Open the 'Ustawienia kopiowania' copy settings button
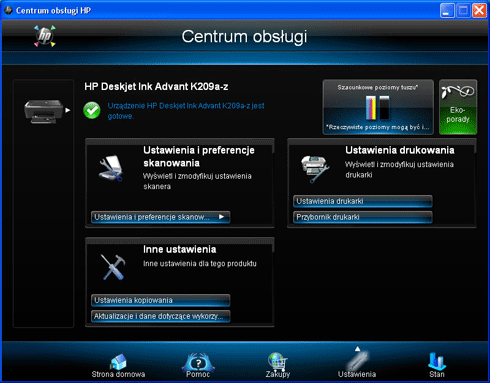Screen dimensions: 490x383 pyautogui.click(x=160, y=300)
